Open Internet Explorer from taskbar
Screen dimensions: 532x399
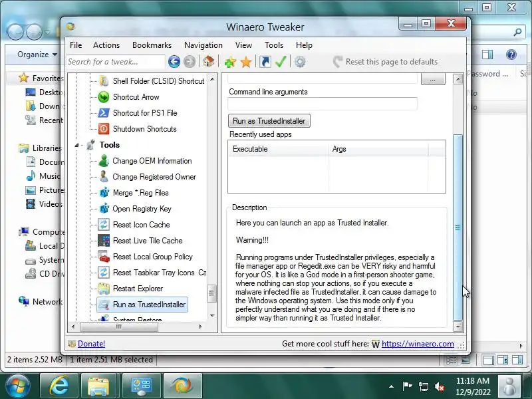(x=59, y=386)
